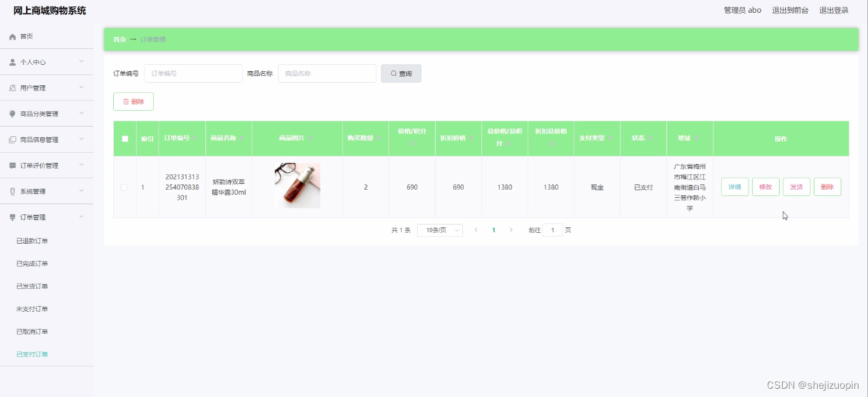
Task: Click the 广东省梅州市 address cell
Action: 690,187
